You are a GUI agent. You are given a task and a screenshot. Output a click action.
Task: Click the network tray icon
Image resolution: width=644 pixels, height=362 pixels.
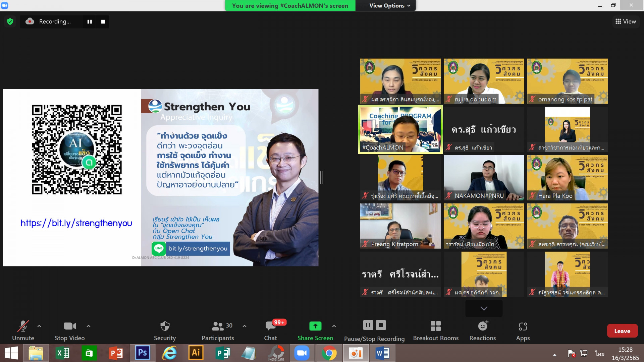[584, 353]
